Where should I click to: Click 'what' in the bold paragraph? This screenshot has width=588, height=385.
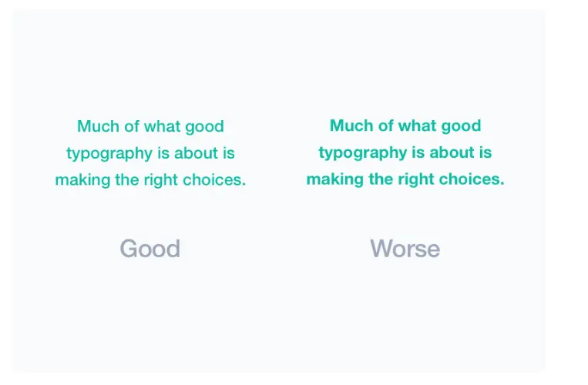click(416, 126)
